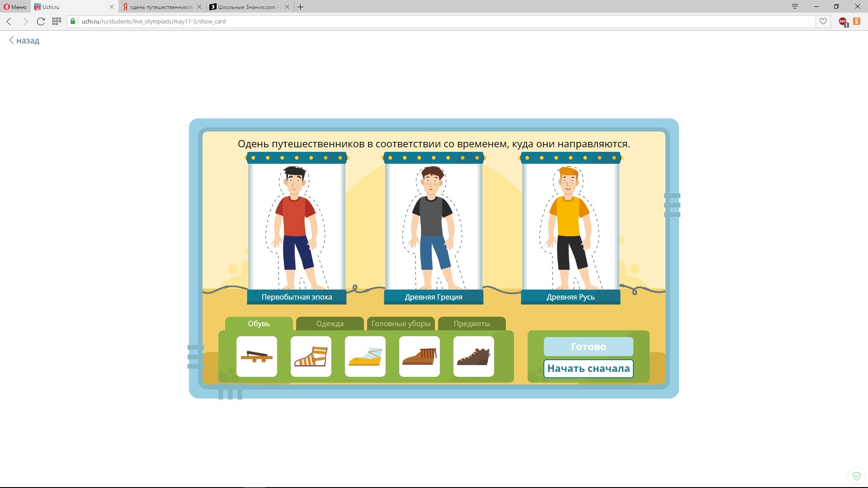Image resolution: width=868 pixels, height=488 pixels.
Task: Reload the page with refresh icon
Action: click(41, 21)
